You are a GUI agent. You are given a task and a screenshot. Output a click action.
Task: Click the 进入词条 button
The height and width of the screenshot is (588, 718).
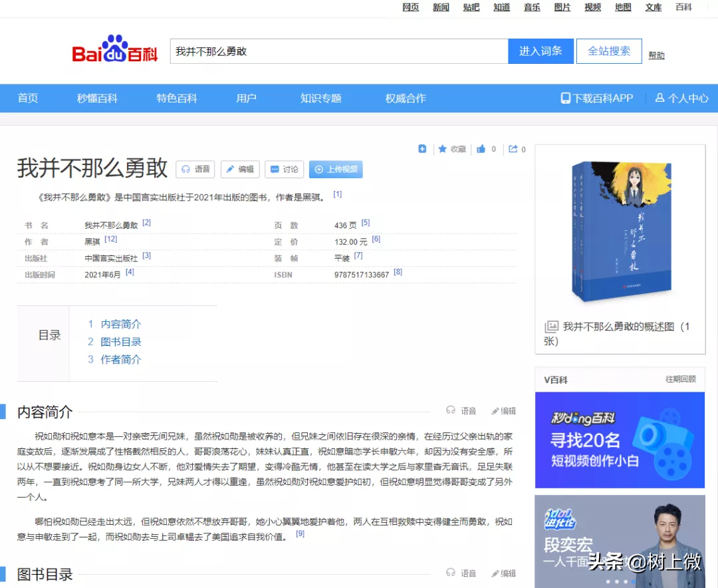tap(540, 51)
